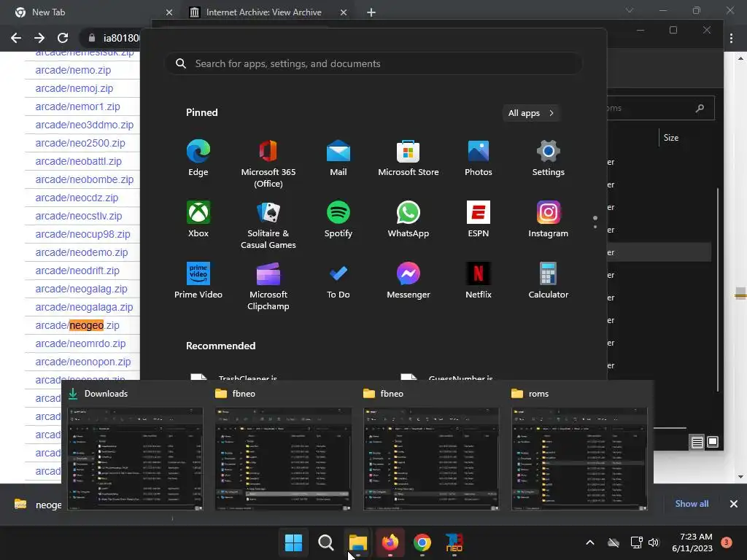Open the Calculator app
The width and height of the screenshot is (747, 560).
coord(549,281)
